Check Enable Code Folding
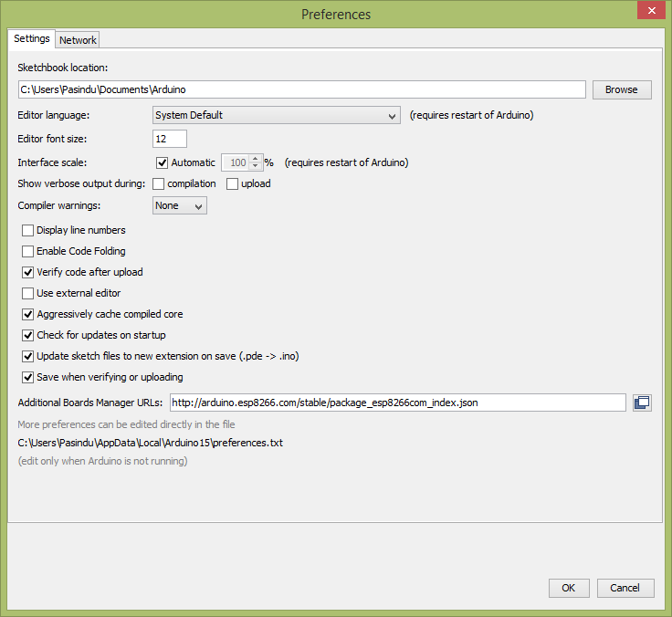Image resolution: width=672 pixels, height=617 pixels. click(x=28, y=252)
